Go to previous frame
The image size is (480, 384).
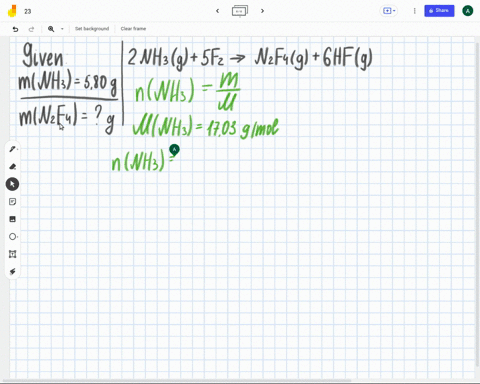click(x=218, y=11)
